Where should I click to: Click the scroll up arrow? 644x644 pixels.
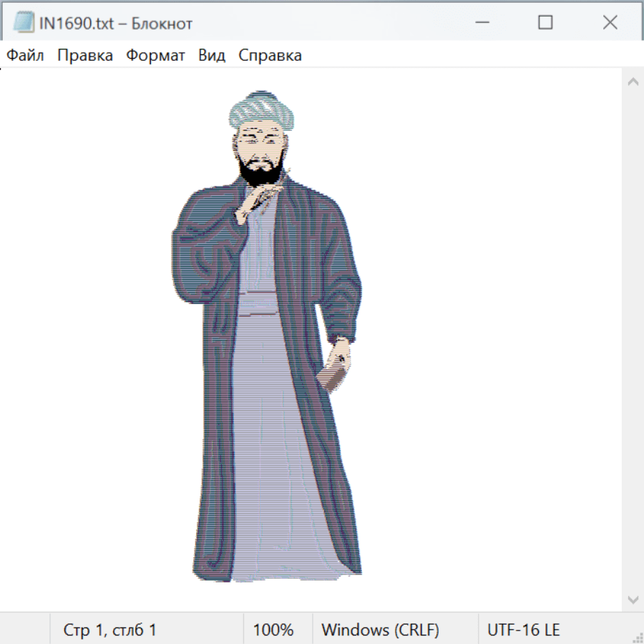click(633, 82)
